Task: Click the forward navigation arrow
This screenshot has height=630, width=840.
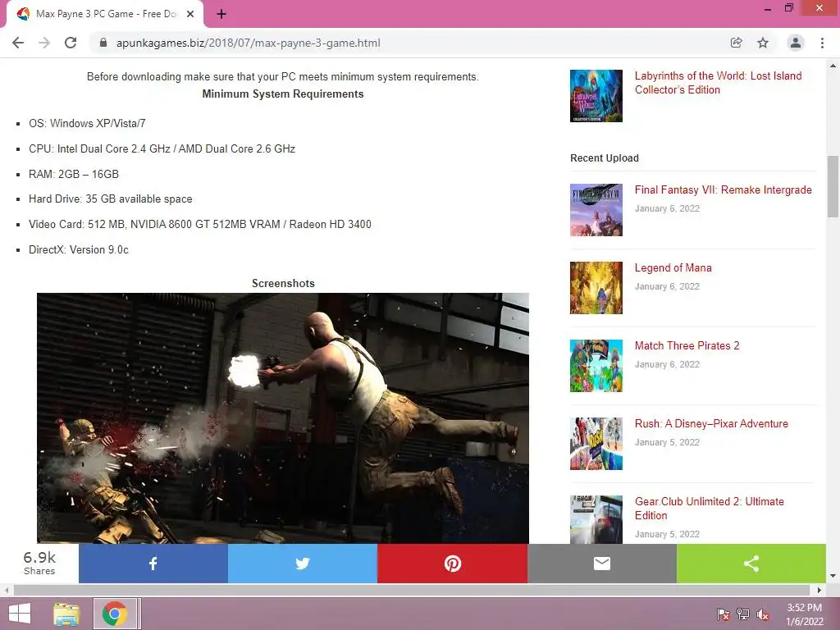Action: tap(44, 43)
